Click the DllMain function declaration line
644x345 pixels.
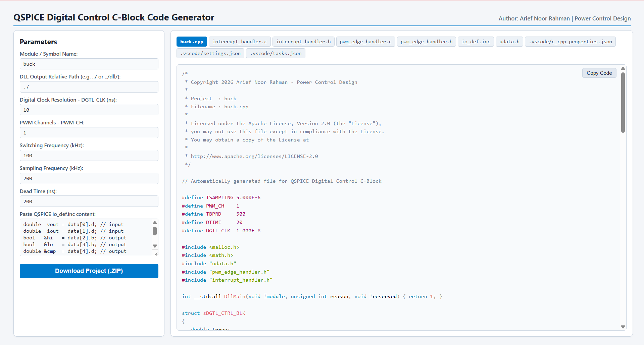[312, 296]
